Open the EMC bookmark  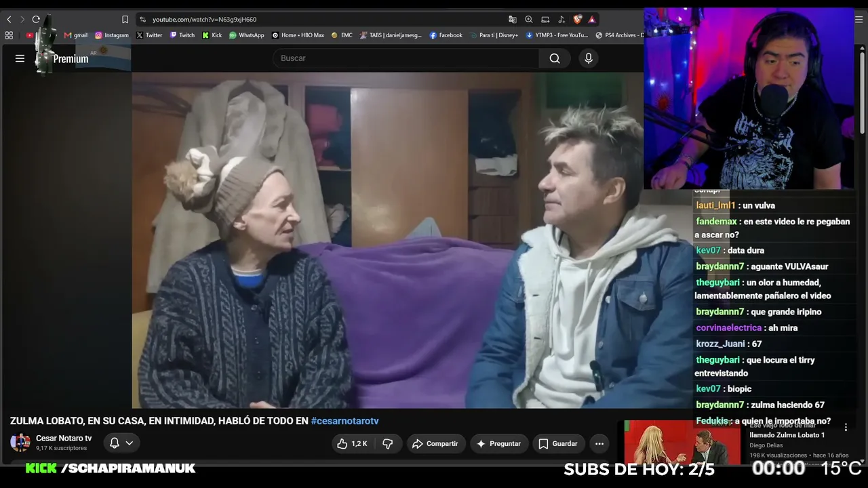click(x=342, y=35)
